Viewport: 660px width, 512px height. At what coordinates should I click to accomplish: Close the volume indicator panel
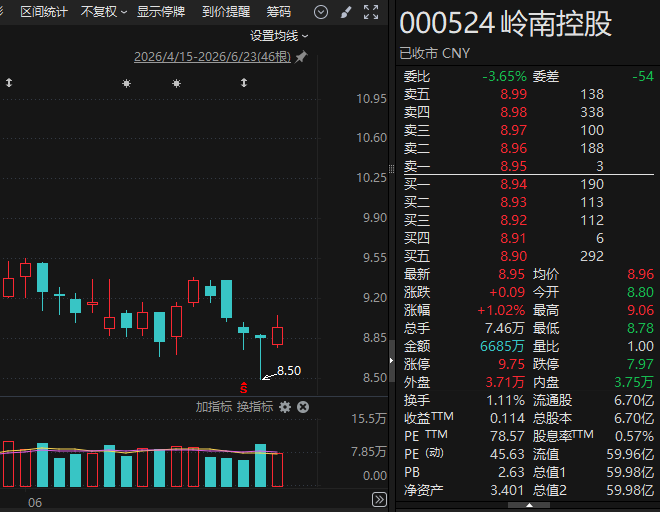coord(303,407)
